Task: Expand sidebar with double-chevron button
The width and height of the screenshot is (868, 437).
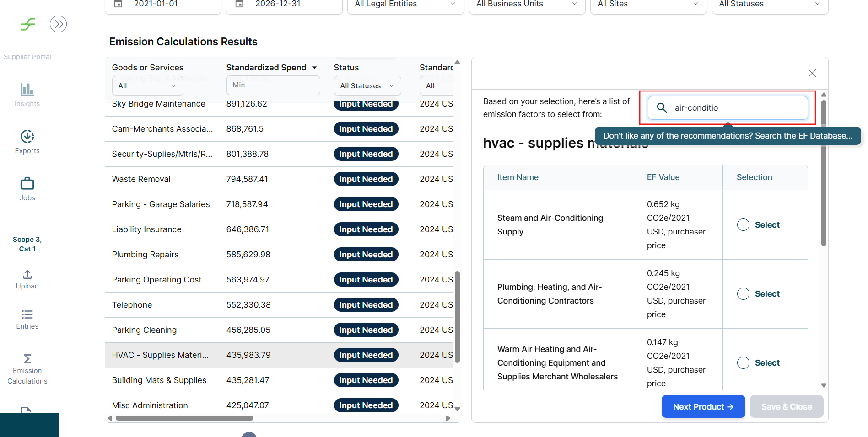Action: click(x=58, y=24)
